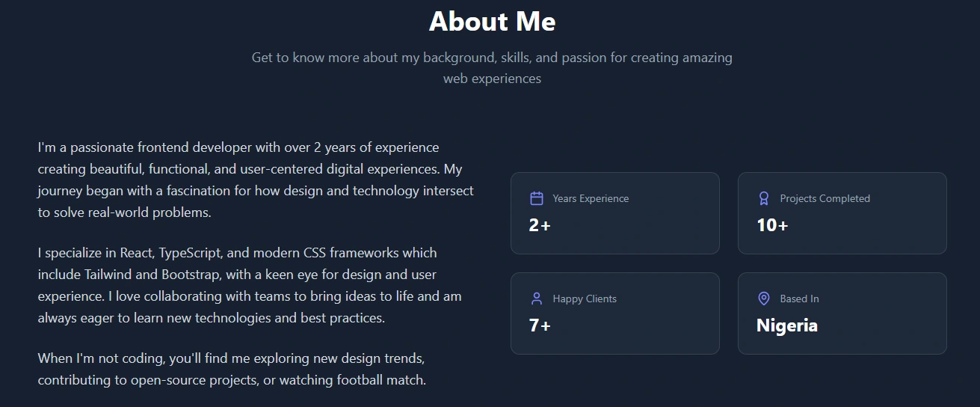Click the "Nigeria" location value

pyautogui.click(x=786, y=325)
